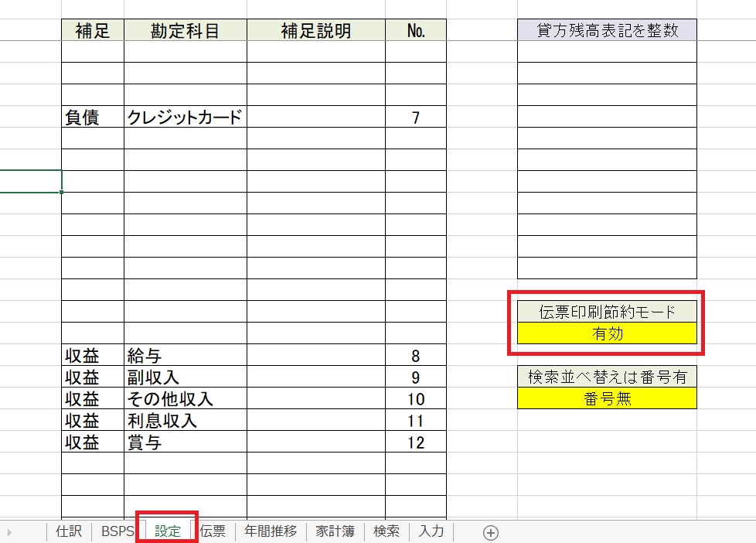Switch to the BSPS sheet tab
756x543 pixels.
[117, 531]
